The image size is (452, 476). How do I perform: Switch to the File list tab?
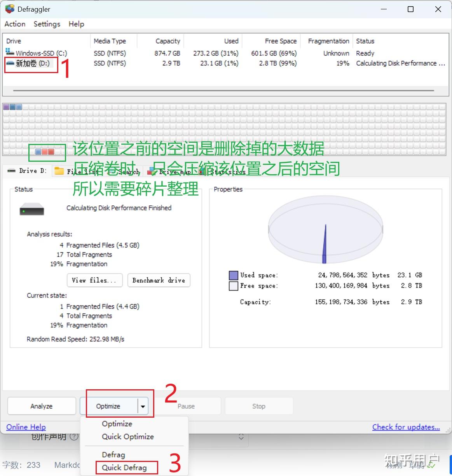coord(77,171)
